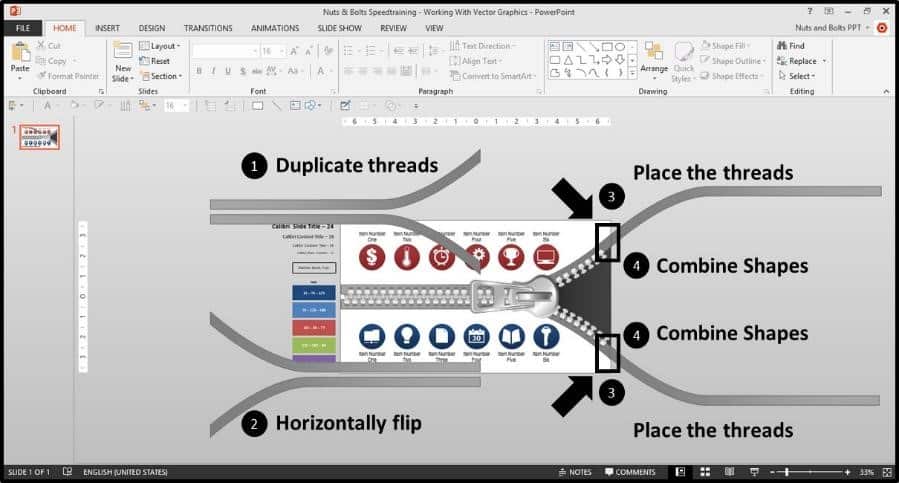Switch to Slide Sorter view icon
The height and width of the screenshot is (483, 899).
click(705, 472)
